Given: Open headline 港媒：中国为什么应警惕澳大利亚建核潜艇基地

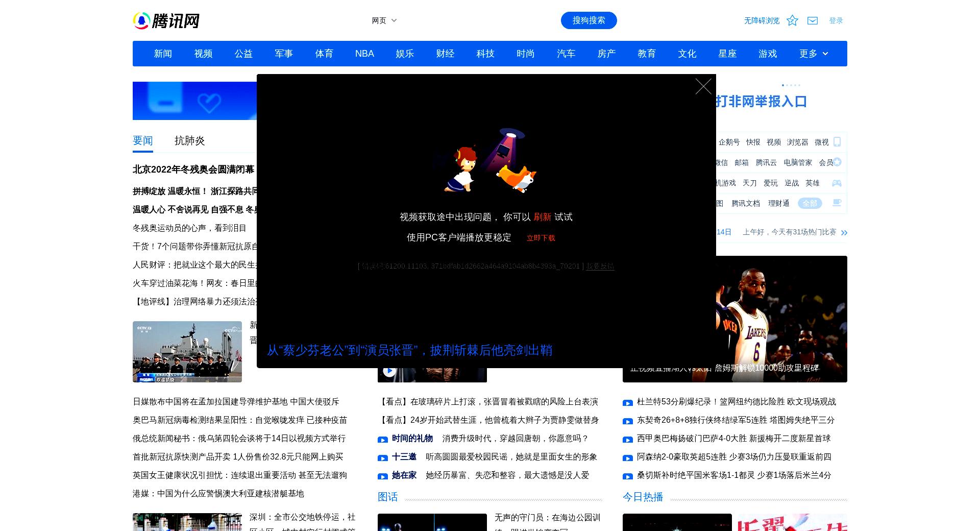Looking at the screenshot, I should [218, 494].
